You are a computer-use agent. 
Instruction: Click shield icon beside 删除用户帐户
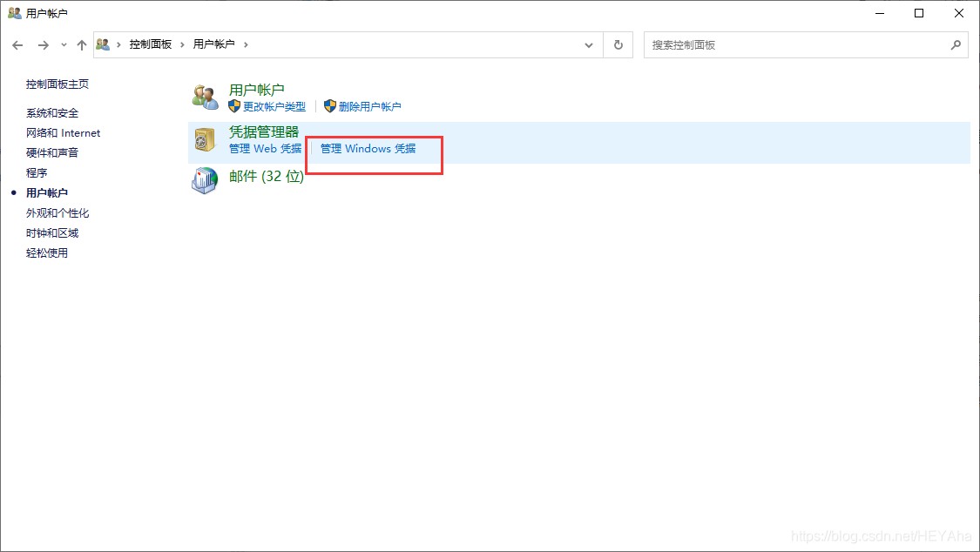coord(330,106)
